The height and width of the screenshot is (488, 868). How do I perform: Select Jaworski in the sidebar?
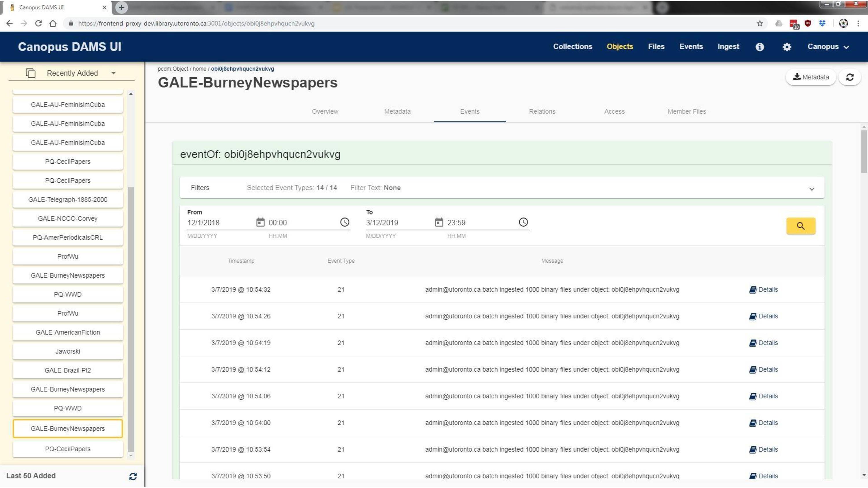click(x=68, y=351)
